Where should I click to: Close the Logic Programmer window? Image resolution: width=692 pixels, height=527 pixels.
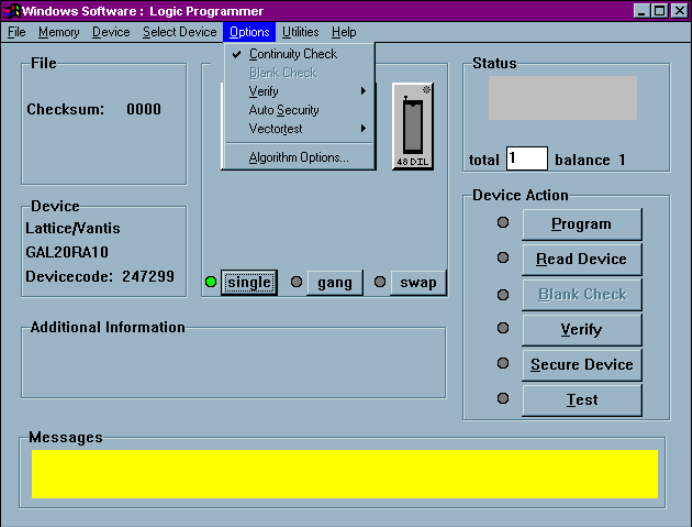click(x=680, y=11)
